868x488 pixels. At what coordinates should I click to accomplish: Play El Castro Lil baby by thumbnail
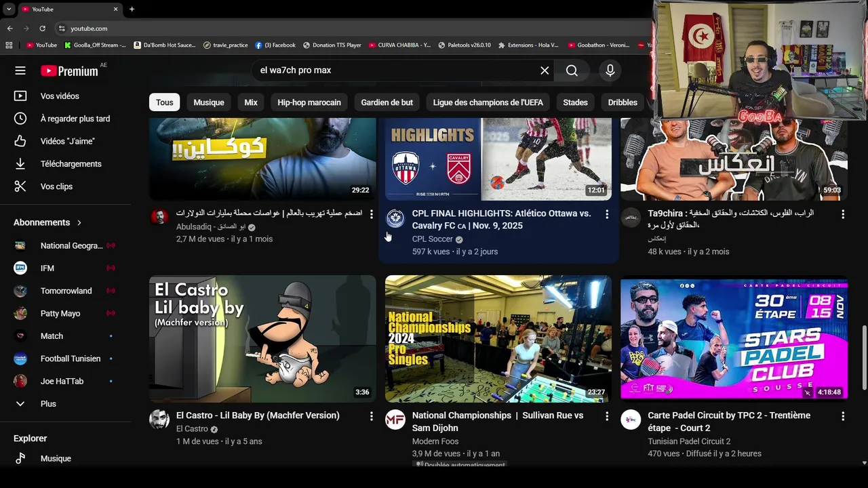pos(262,339)
